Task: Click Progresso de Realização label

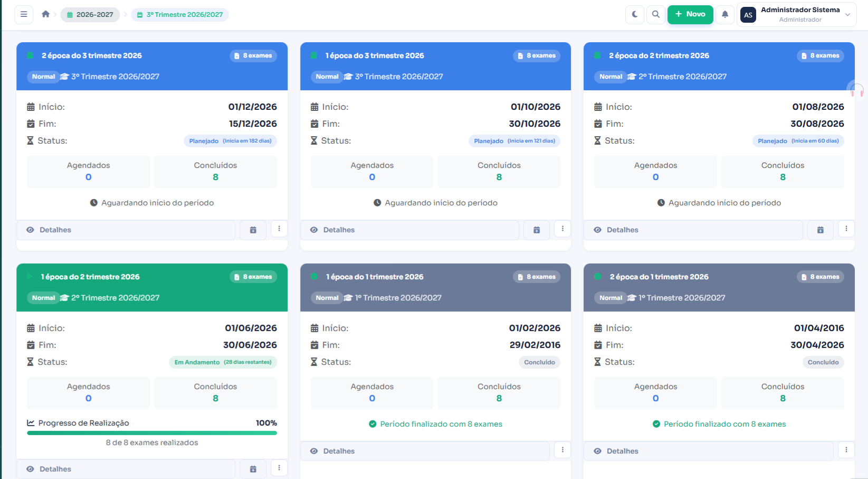Action: 83,423
